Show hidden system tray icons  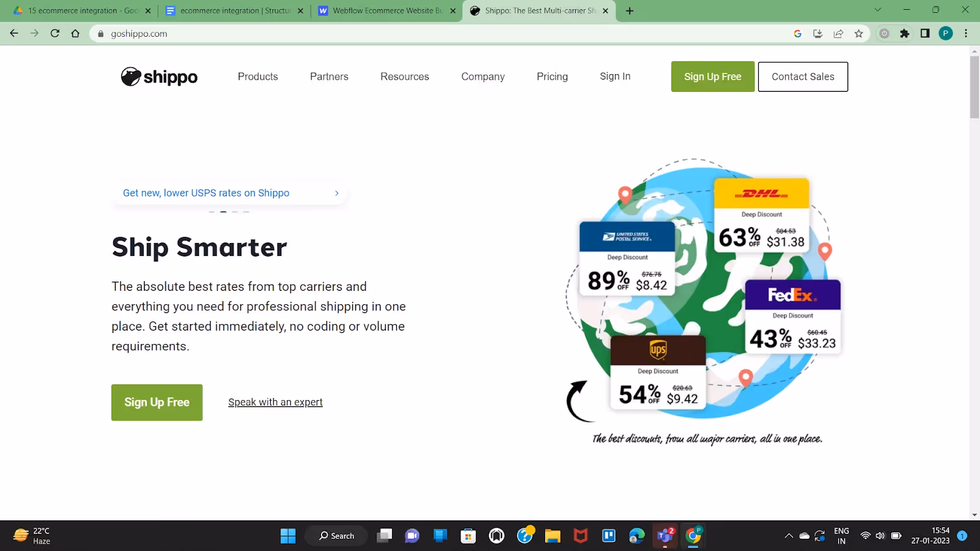coord(788,536)
